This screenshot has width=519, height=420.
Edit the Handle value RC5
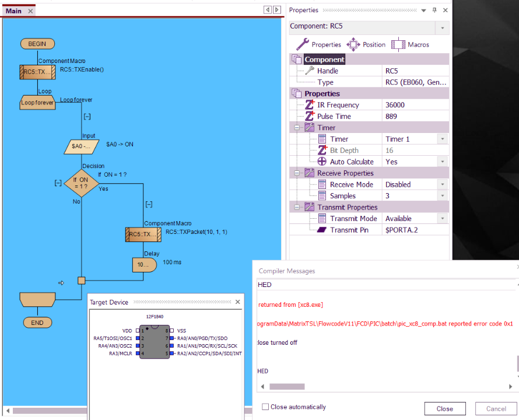click(x=415, y=71)
